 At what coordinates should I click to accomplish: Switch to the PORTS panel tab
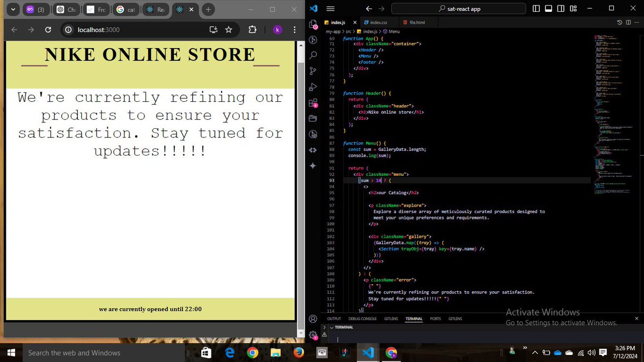coord(435,319)
